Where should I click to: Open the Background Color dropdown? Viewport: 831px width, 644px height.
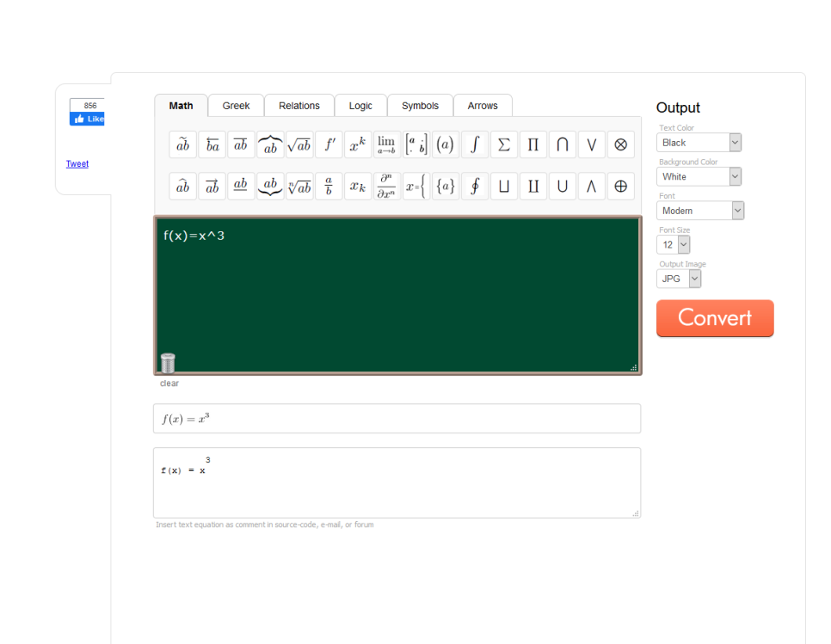pyautogui.click(x=699, y=176)
